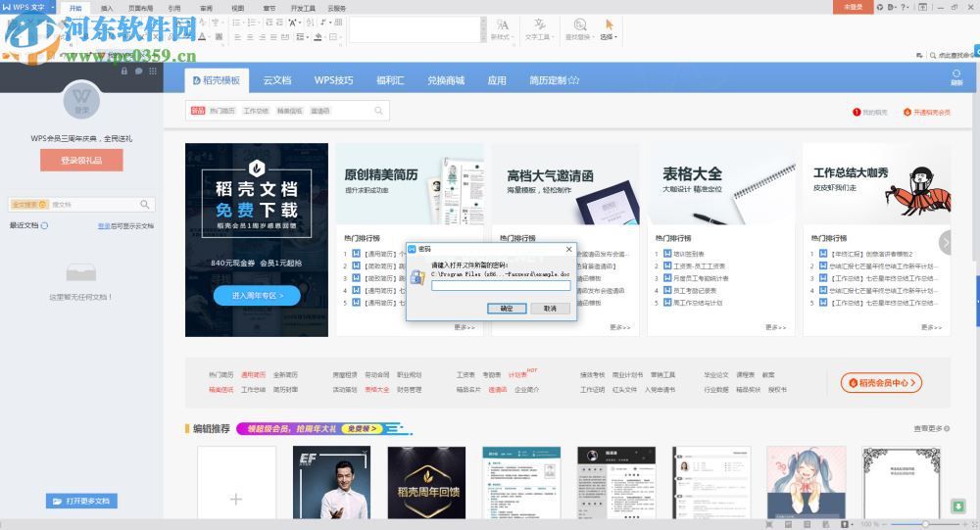Open the 云服务 ribbon tab
The width and height of the screenshot is (980, 530).
coord(336,8)
